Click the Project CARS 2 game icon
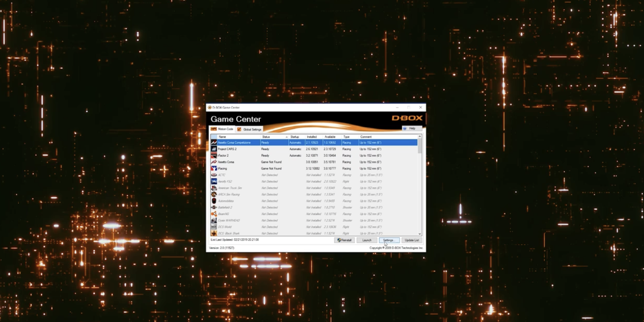The image size is (644, 322). 214,149
